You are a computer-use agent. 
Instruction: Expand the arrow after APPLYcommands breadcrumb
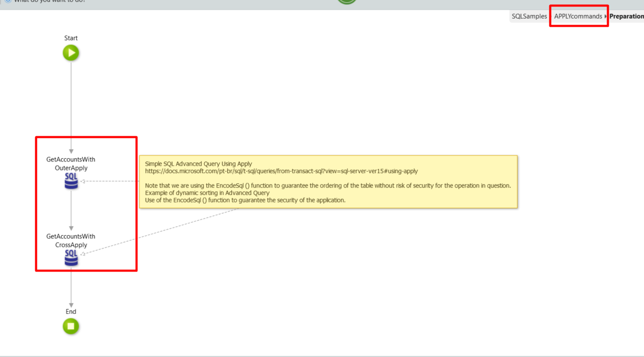(606, 17)
